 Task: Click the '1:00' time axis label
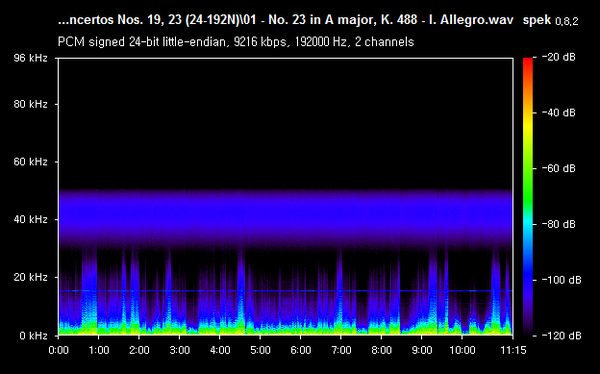pos(99,350)
